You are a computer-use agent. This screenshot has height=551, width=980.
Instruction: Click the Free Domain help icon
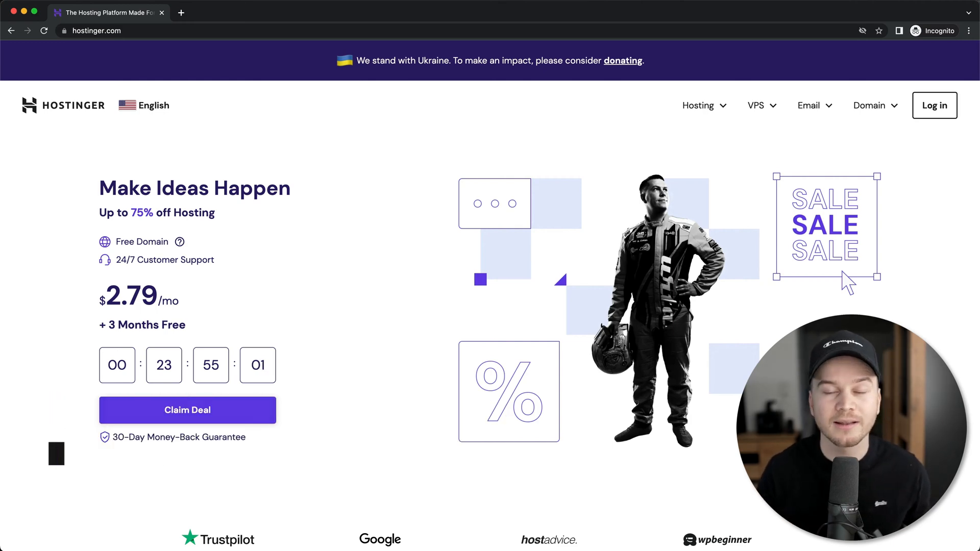[x=180, y=241]
